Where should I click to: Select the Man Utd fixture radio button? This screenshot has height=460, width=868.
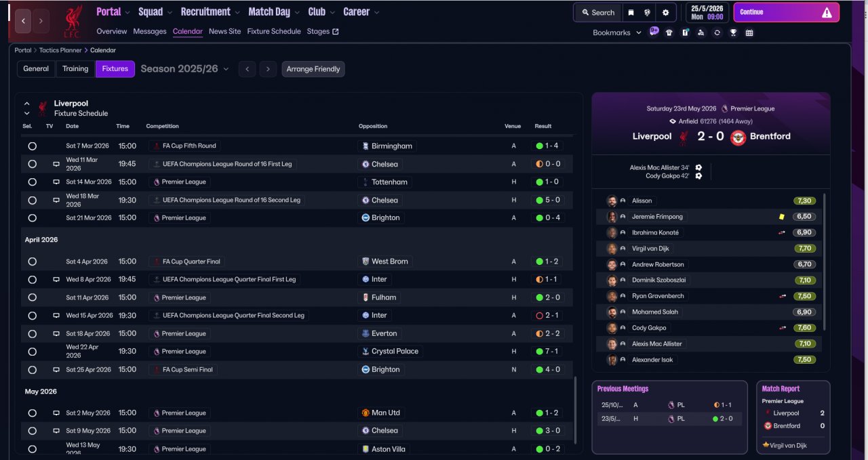32,413
